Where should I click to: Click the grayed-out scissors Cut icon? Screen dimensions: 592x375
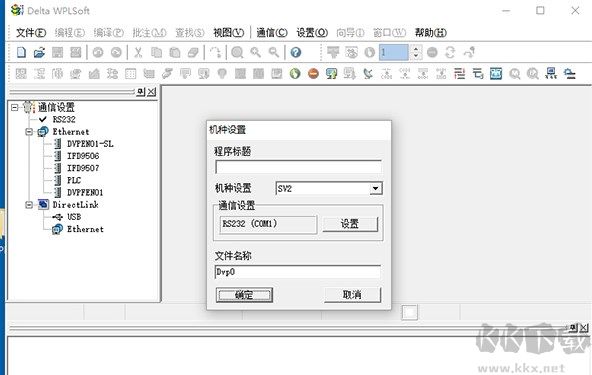(138, 52)
